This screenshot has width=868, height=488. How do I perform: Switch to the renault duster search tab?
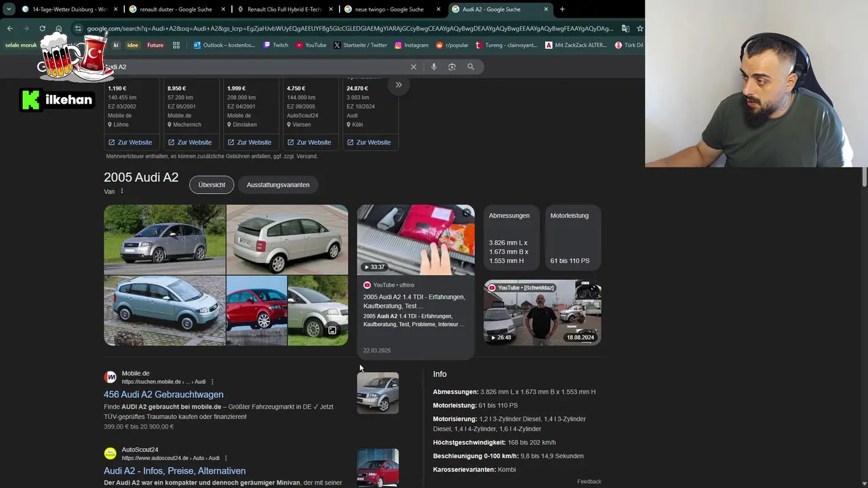pyautogui.click(x=177, y=9)
